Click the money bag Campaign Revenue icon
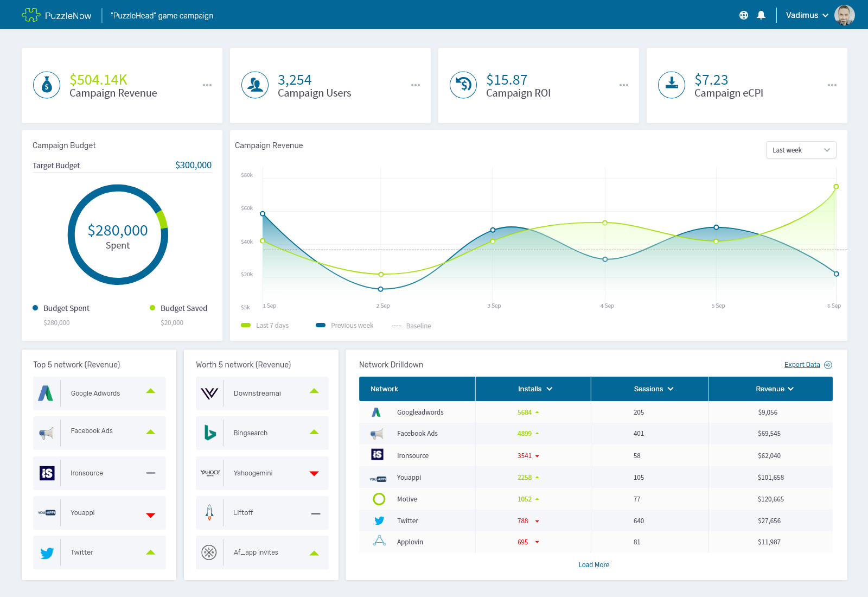Viewport: 868px width, 597px height. pyautogui.click(x=47, y=85)
